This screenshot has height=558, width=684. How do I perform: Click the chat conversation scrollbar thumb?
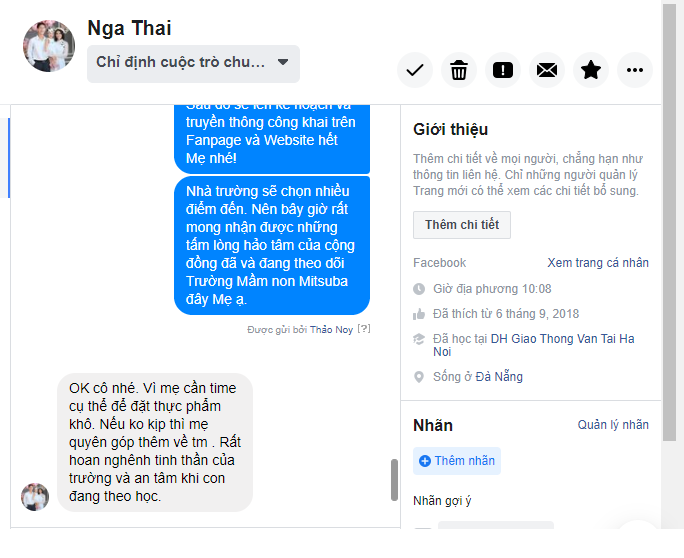coord(394,480)
